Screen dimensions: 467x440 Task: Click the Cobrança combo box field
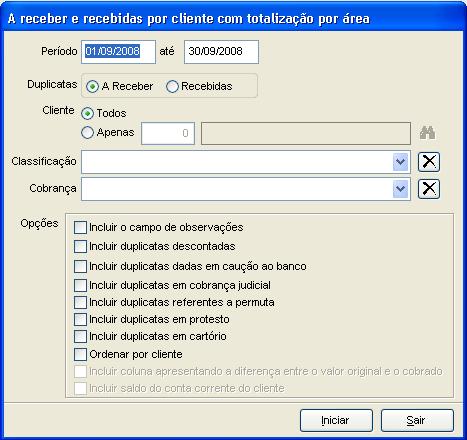pos(246,189)
